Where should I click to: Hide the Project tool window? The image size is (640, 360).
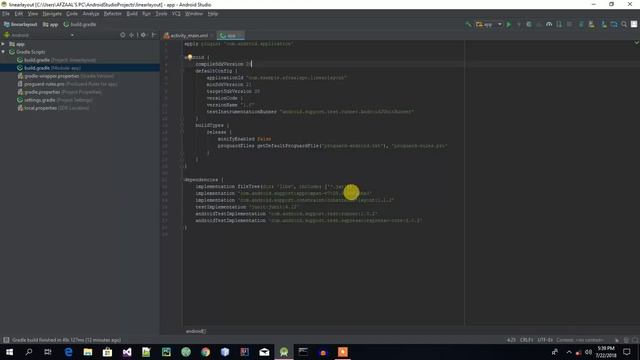(x=154, y=35)
